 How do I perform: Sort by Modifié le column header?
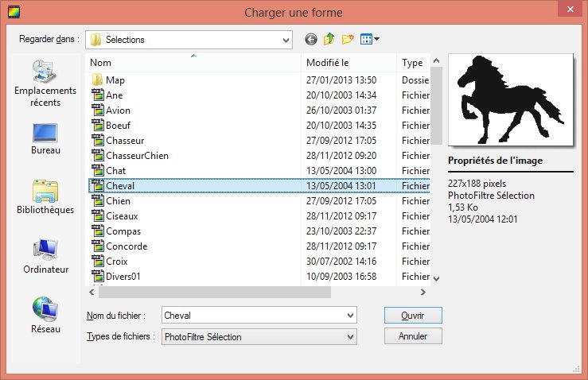pyautogui.click(x=348, y=63)
